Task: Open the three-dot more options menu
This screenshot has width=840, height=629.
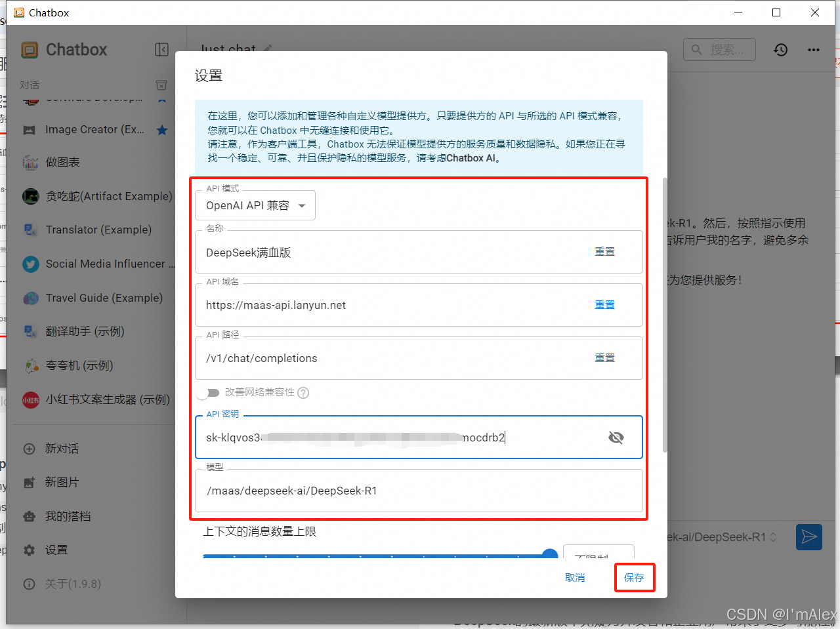Action: (x=814, y=50)
